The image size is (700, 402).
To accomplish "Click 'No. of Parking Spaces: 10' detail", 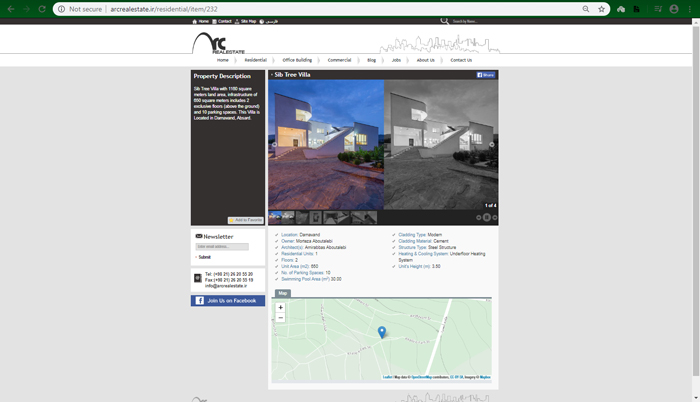I will pyautogui.click(x=306, y=272).
